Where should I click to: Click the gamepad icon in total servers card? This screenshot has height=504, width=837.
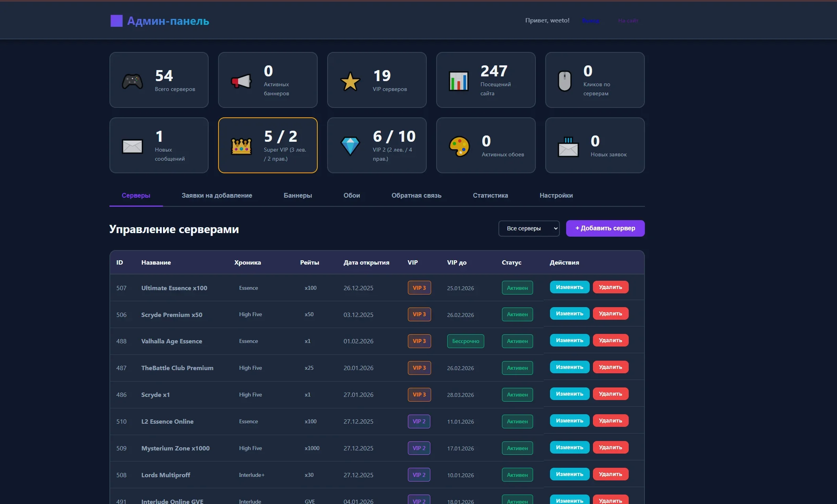(x=132, y=82)
